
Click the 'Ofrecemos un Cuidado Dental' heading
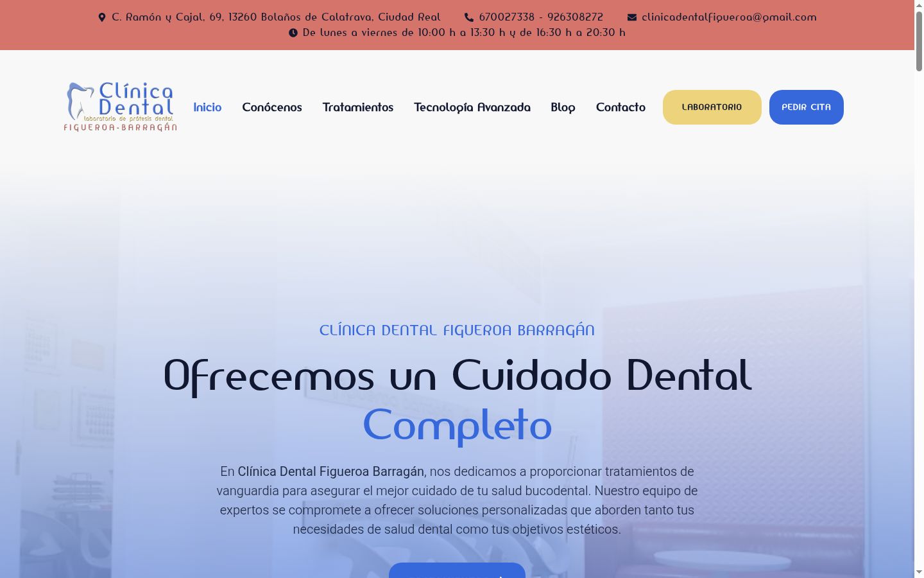click(x=457, y=376)
